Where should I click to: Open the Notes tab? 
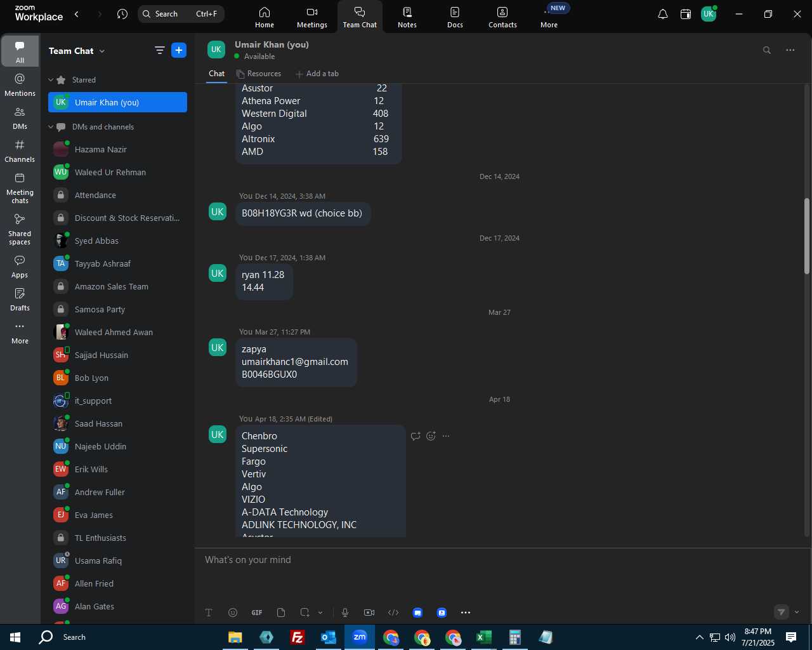pyautogui.click(x=407, y=17)
